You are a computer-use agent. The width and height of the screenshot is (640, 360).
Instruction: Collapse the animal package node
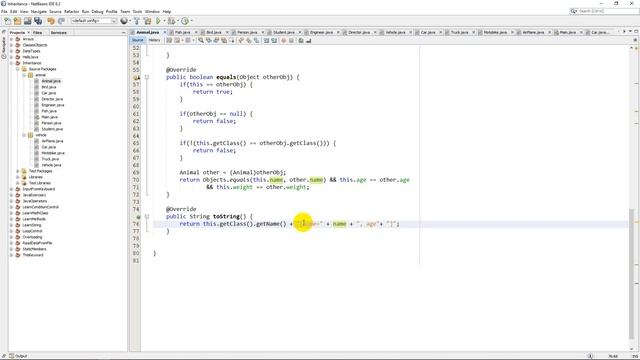coord(24,75)
